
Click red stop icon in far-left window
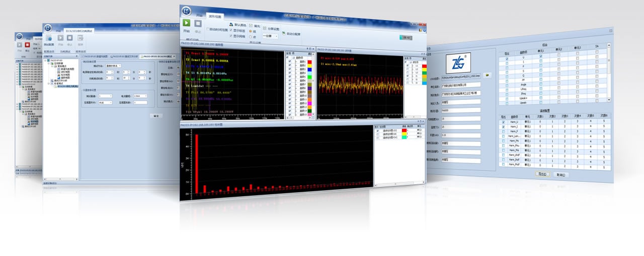pos(28,45)
